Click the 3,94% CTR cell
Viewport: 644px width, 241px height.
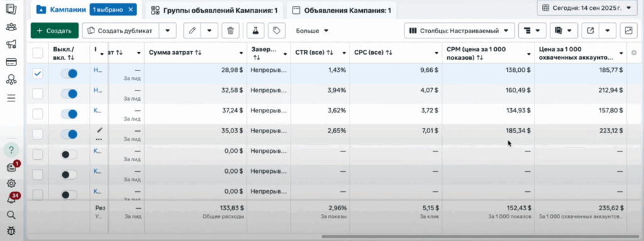coord(337,90)
